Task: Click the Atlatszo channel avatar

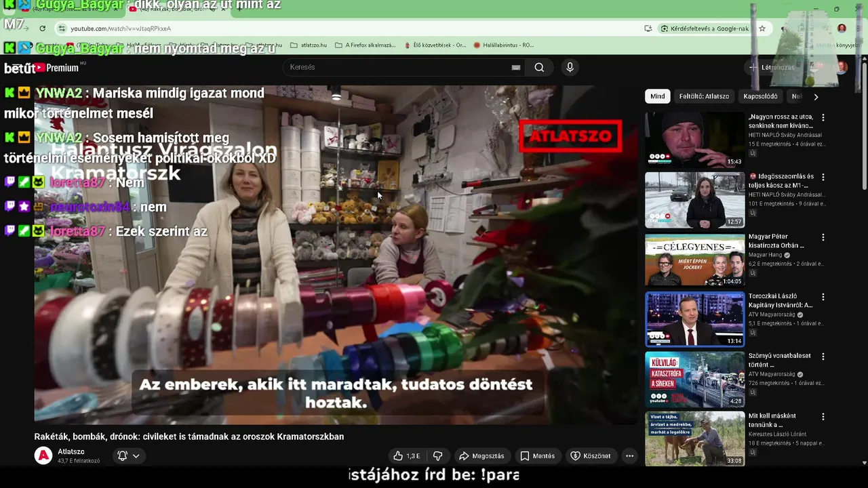Action: coord(43,455)
